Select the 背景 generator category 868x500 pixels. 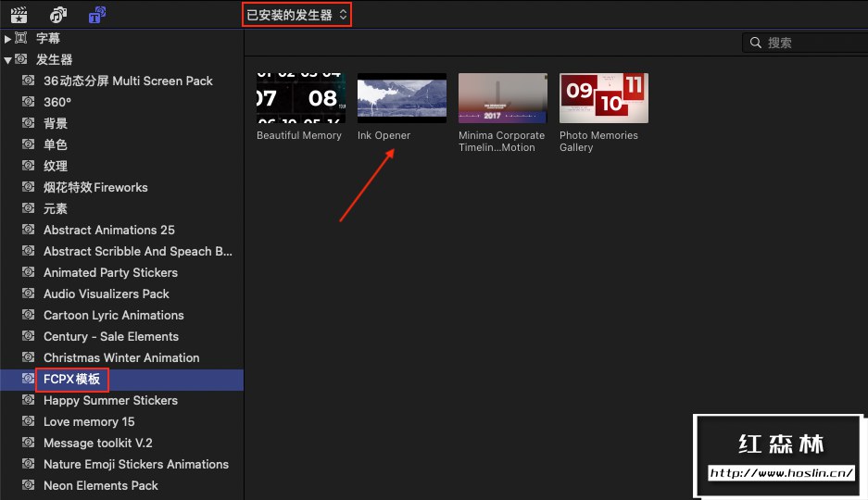tap(121, 123)
